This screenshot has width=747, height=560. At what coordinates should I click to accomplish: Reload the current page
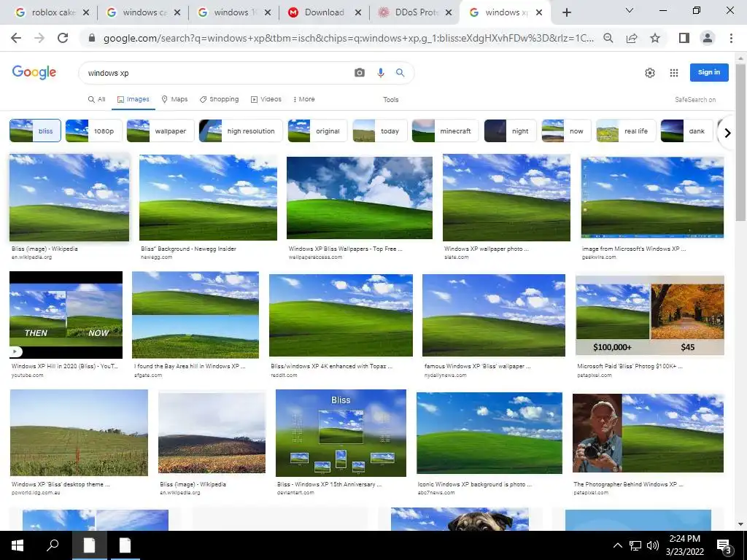(63, 38)
